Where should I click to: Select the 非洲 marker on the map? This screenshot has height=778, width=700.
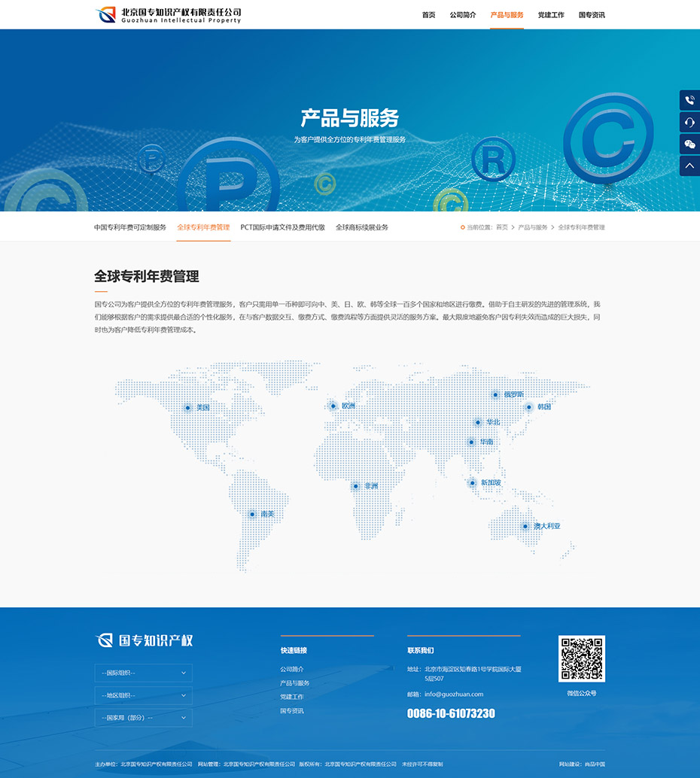point(355,486)
